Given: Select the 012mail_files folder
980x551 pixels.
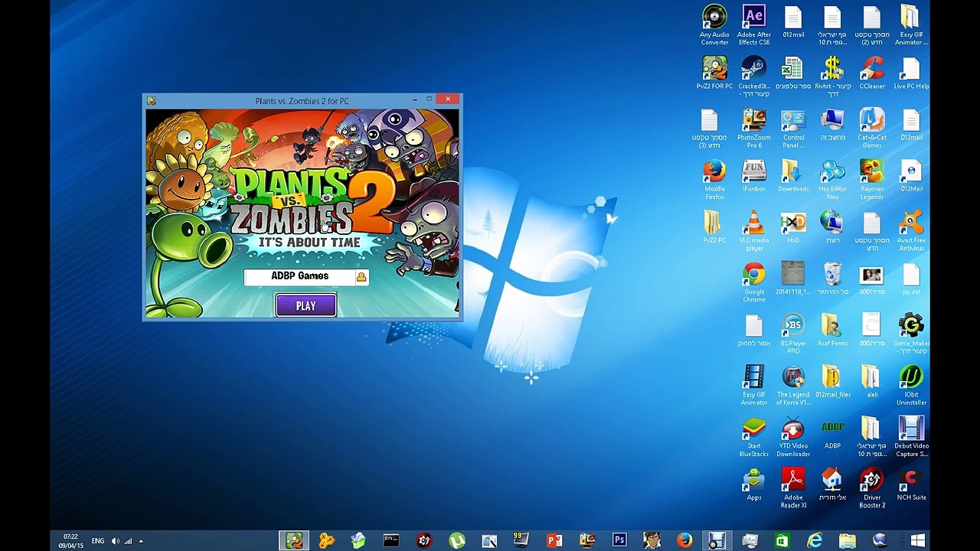Looking at the screenshot, I should 832,380.
